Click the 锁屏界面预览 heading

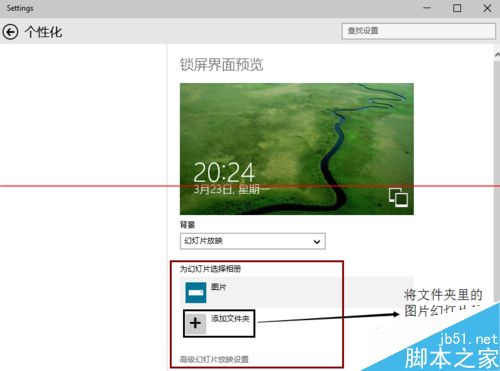click(222, 65)
